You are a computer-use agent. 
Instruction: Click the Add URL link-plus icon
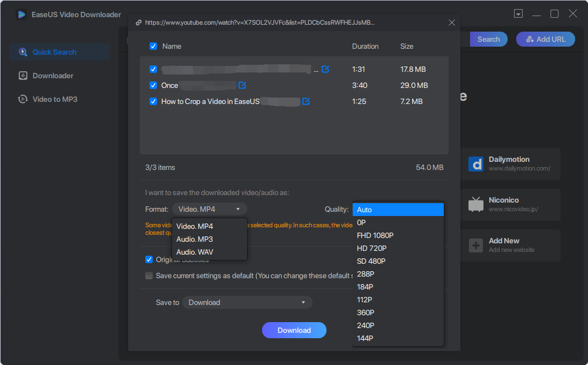click(530, 39)
